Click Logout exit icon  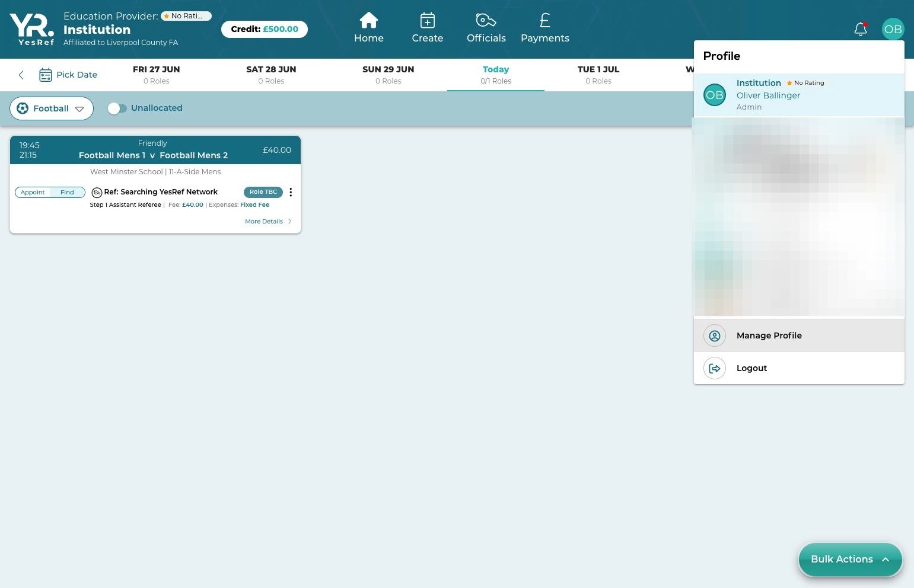click(x=715, y=368)
